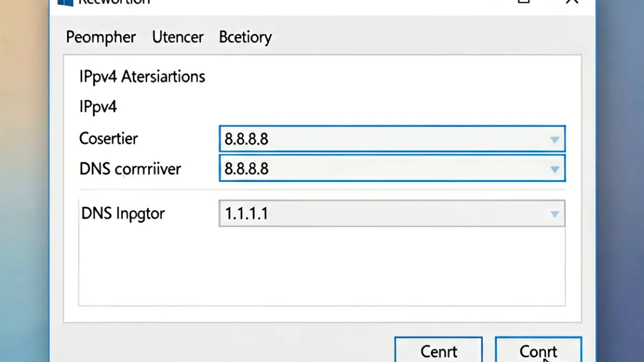Click the IPpv4 Atersiartions heading
Viewport: 644px width, 362px height.
pyautogui.click(x=142, y=77)
